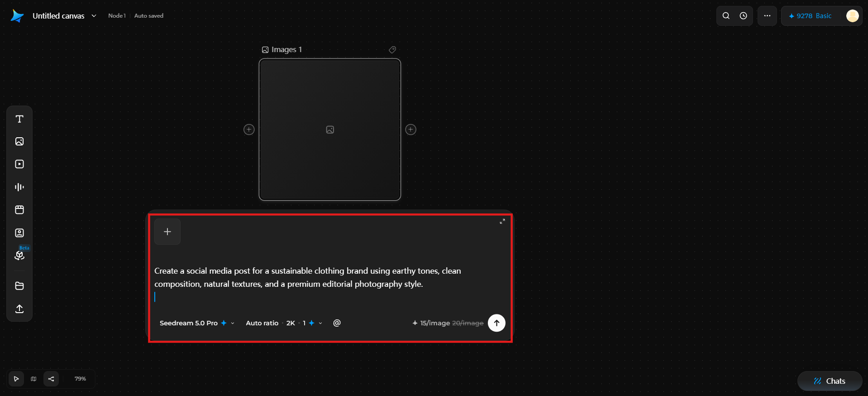
Task: Expand the prompt editor panel
Action: 502,222
